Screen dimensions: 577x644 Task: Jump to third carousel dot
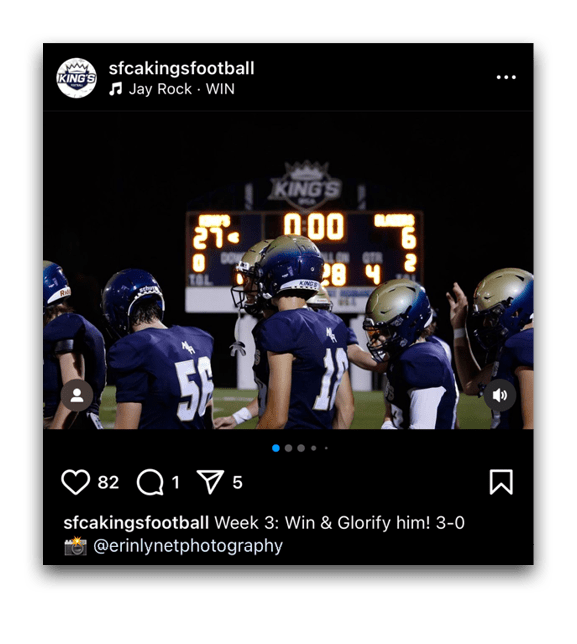(x=301, y=448)
